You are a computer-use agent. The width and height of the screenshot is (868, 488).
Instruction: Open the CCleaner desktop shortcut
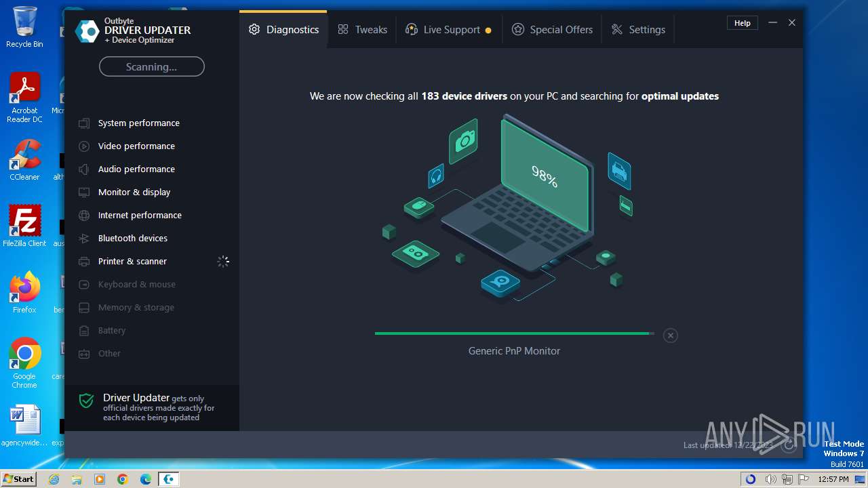tap(24, 161)
